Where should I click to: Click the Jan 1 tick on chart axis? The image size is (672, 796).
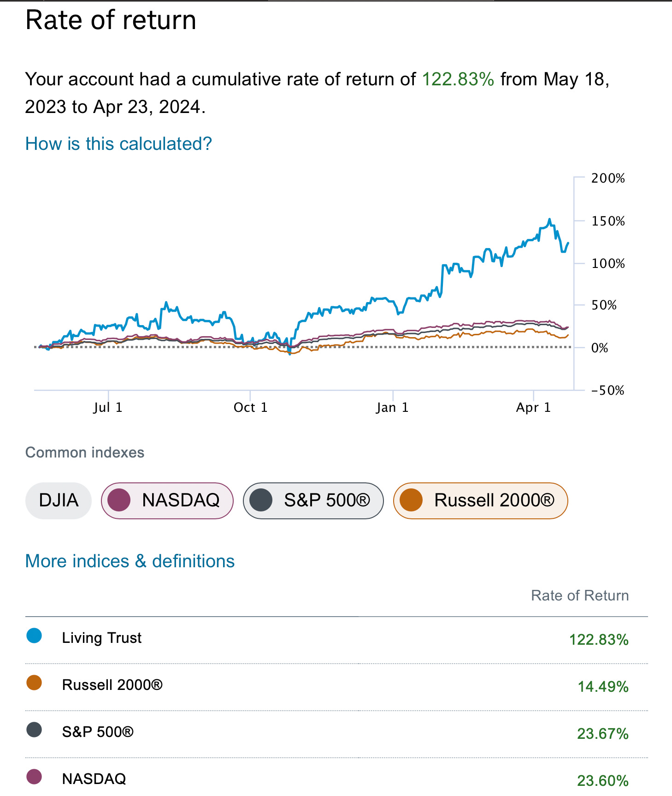click(x=392, y=408)
